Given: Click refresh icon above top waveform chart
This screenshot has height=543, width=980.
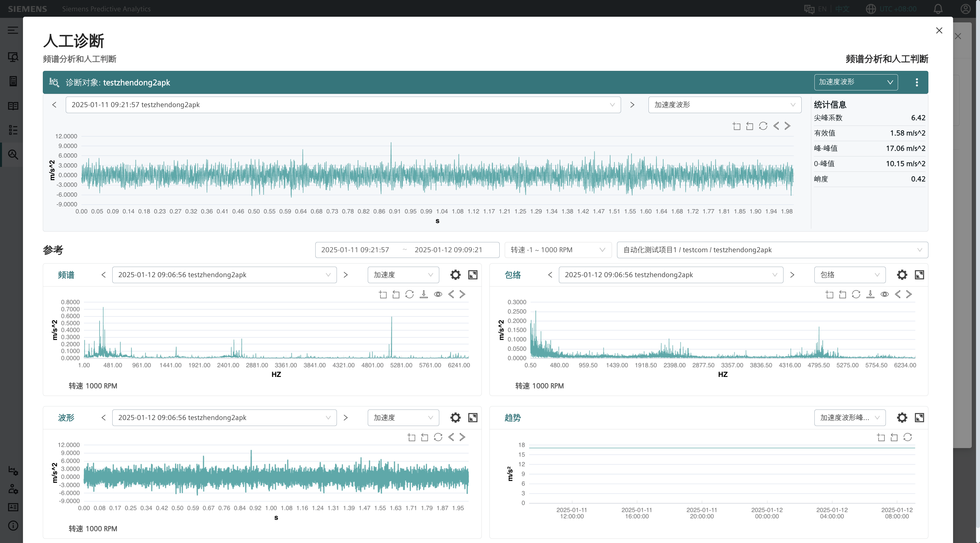Looking at the screenshot, I should [763, 126].
